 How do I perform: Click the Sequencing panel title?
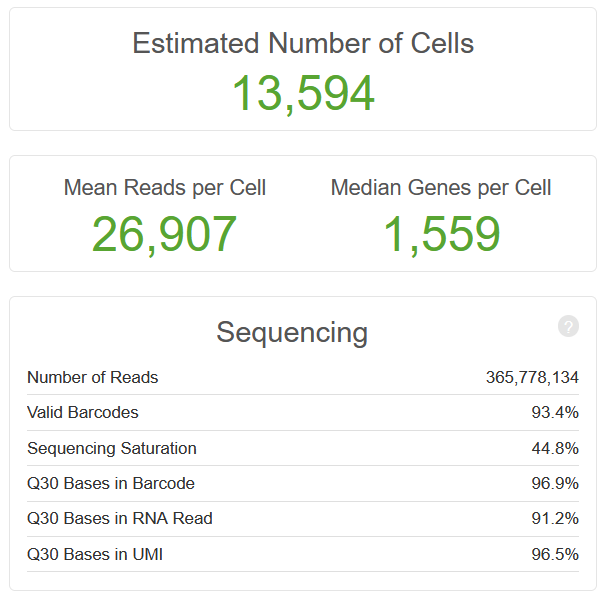292,332
